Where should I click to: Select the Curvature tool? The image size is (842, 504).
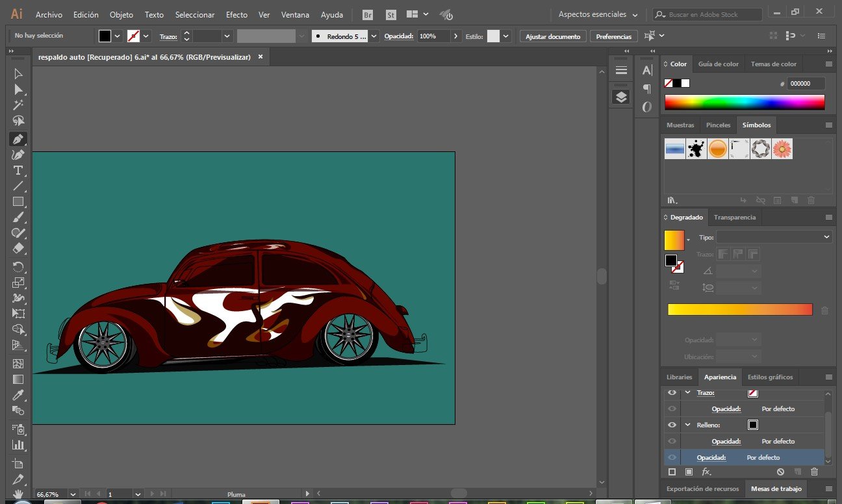point(18,155)
